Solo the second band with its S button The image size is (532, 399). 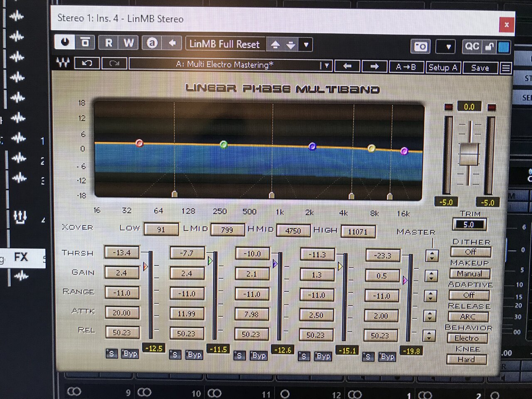(x=175, y=355)
